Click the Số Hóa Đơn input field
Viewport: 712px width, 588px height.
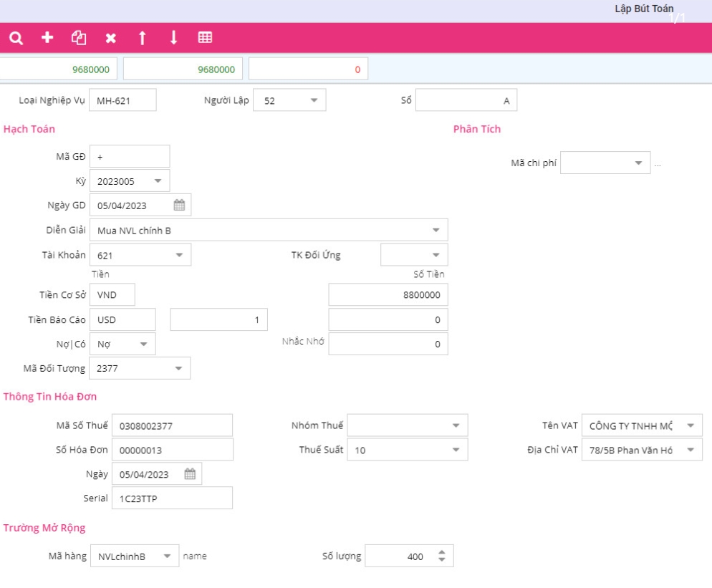point(172,450)
